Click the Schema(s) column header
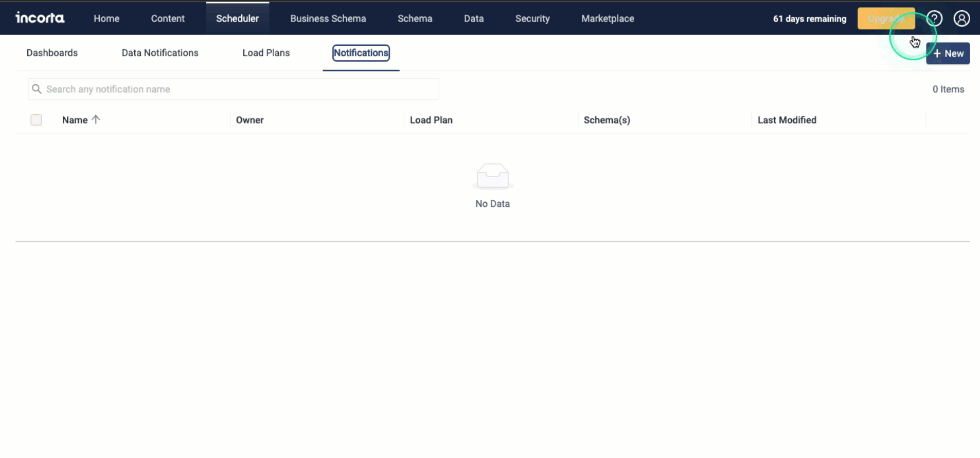This screenshot has height=458, width=980. [x=607, y=120]
